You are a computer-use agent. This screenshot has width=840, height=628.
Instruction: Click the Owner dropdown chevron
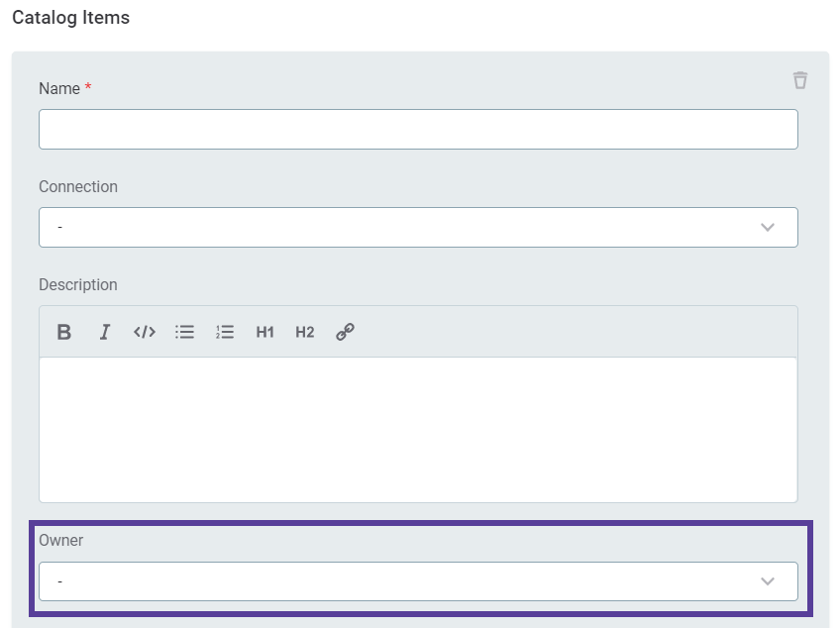[x=768, y=581]
